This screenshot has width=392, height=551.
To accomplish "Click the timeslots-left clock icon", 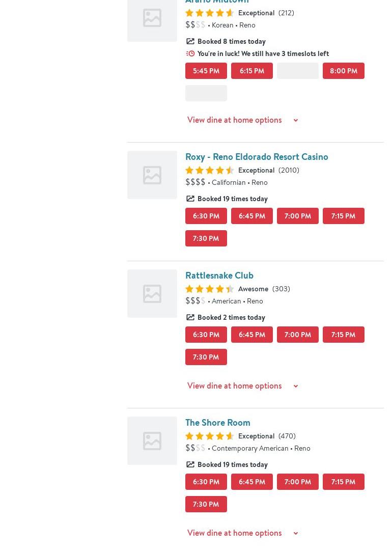I will point(190,53).
